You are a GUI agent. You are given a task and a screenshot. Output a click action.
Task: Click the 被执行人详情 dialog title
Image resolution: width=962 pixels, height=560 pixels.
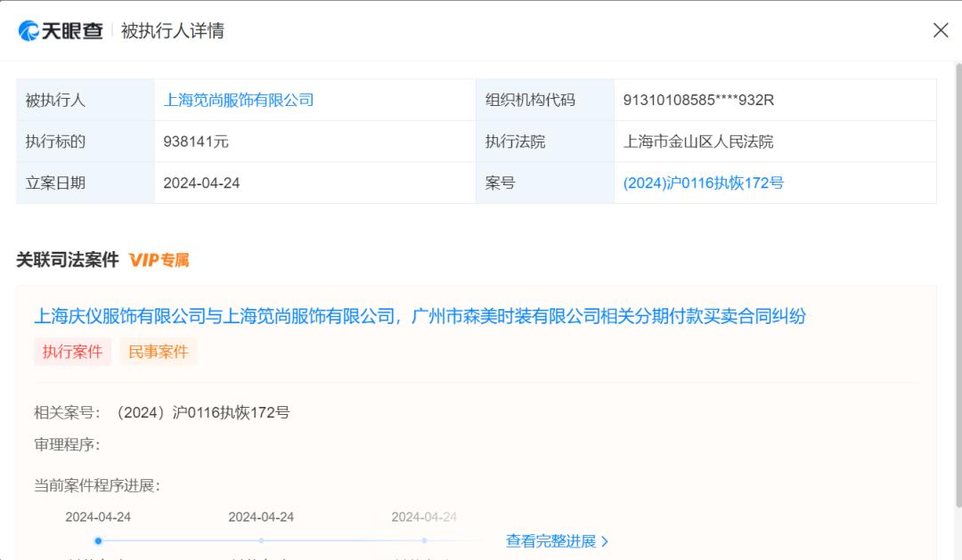click(x=173, y=30)
